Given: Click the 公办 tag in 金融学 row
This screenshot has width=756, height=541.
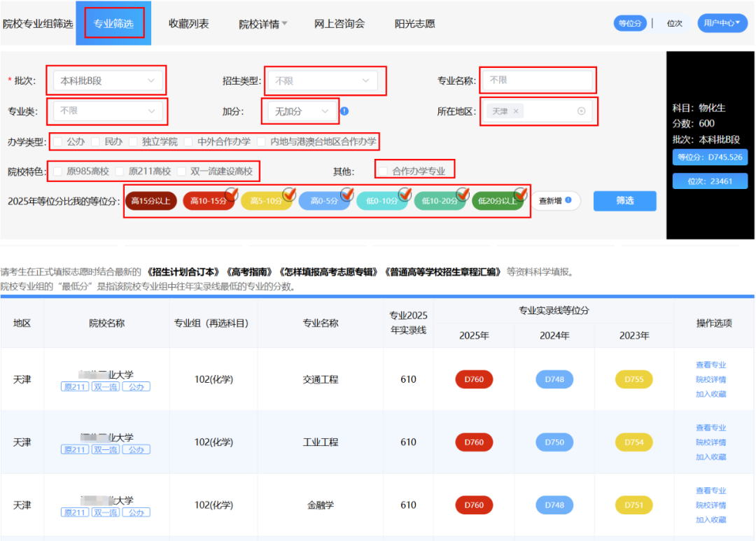Looking at the screenshot, I should (x=136, y=512).
